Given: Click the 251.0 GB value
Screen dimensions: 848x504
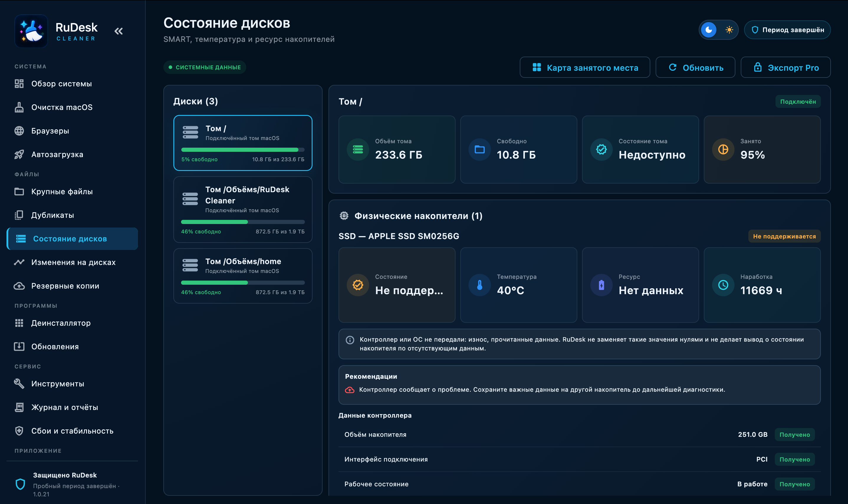Looking at the screenshot, I should pos(752,435).
